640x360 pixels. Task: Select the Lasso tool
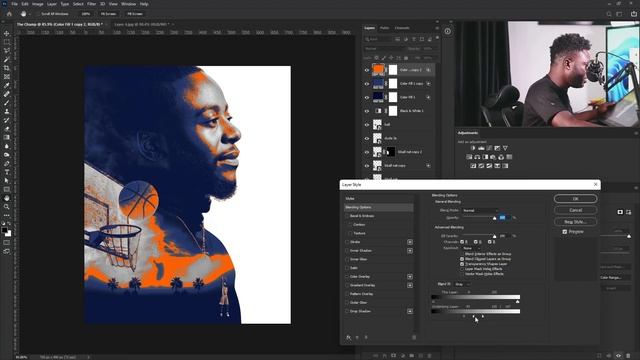[7, 51]
